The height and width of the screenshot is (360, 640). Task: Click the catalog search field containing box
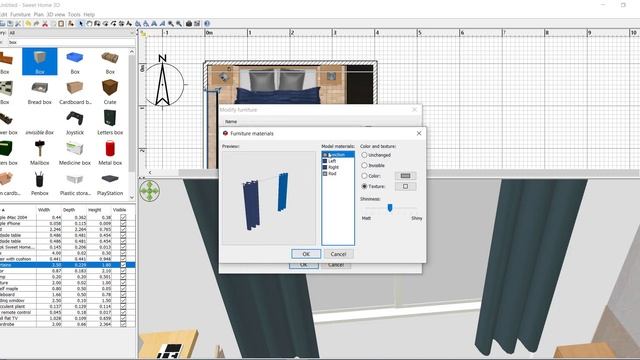(x=71, y=42)
